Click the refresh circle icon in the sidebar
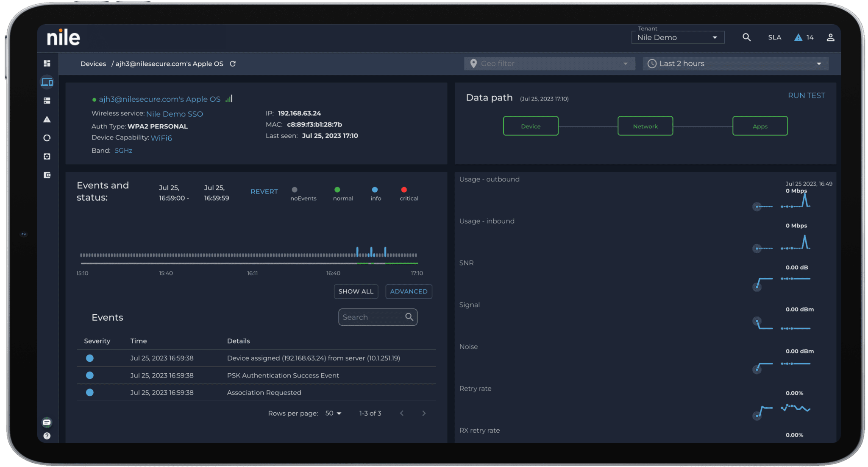The width and height of the screenshot is (868, 467). (x=47, y=138)
